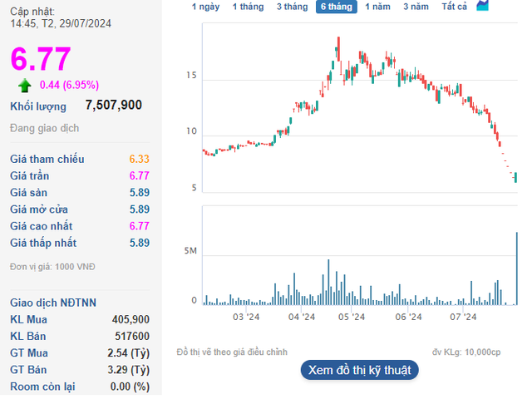Click the Giao dịch NĐTNN heading
Viewport: 532px width, 399px height.
[x=53, y=303]
